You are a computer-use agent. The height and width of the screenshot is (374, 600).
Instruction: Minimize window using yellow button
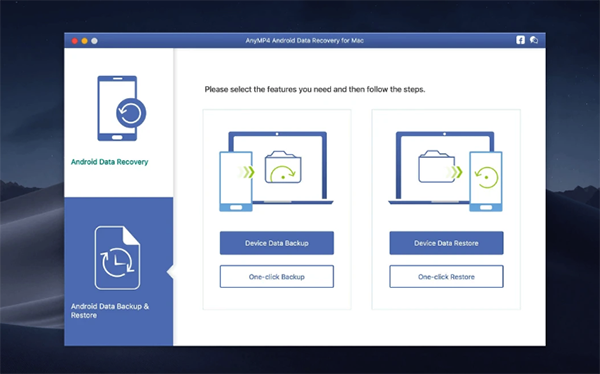coord(85,41)
